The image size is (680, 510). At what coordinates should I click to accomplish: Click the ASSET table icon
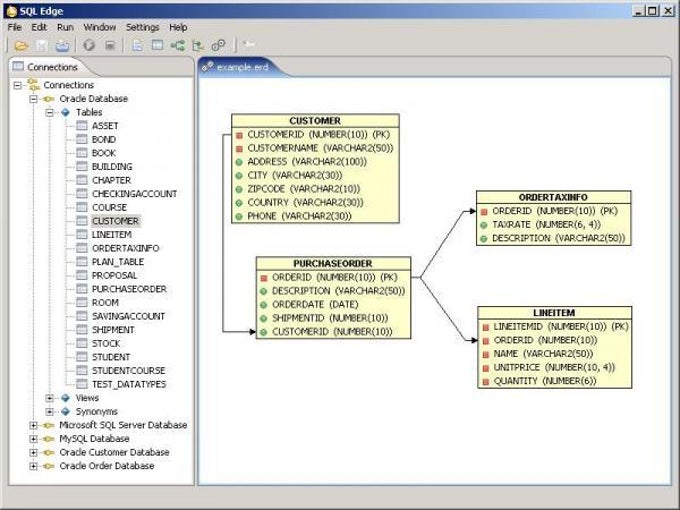[82, 126]
